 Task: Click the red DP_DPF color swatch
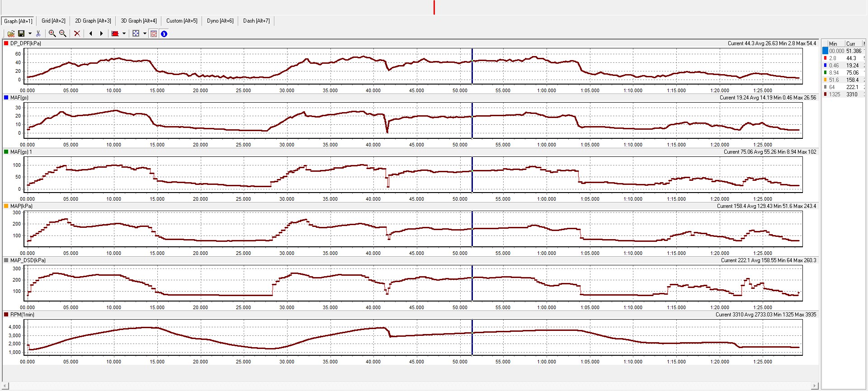point(6,43)
